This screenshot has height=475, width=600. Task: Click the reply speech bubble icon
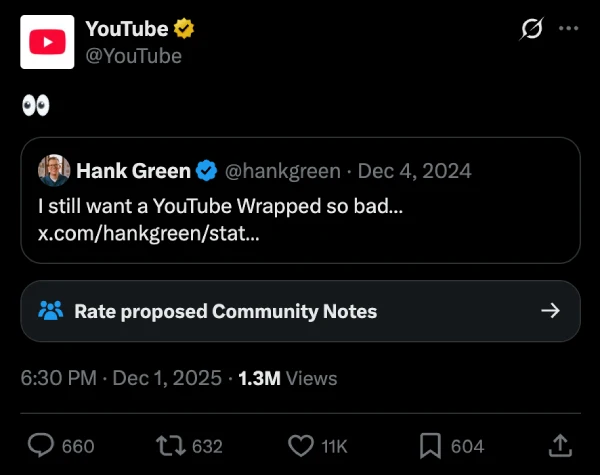click(x=41, y=446)
